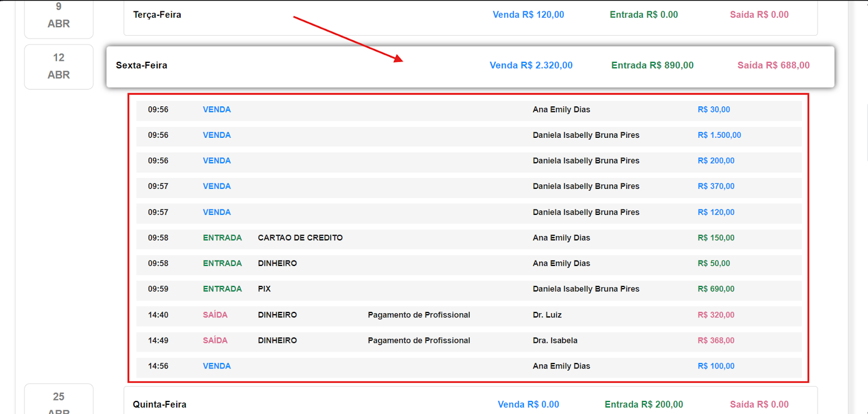The image size is (868, 414).
Task: Select Dra. Isabela in saída row
Action: point(555,340)
